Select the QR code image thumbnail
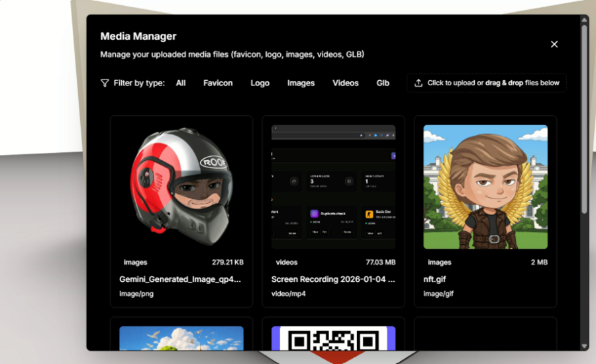The image size is (596, 364). [x=333, y=338]
